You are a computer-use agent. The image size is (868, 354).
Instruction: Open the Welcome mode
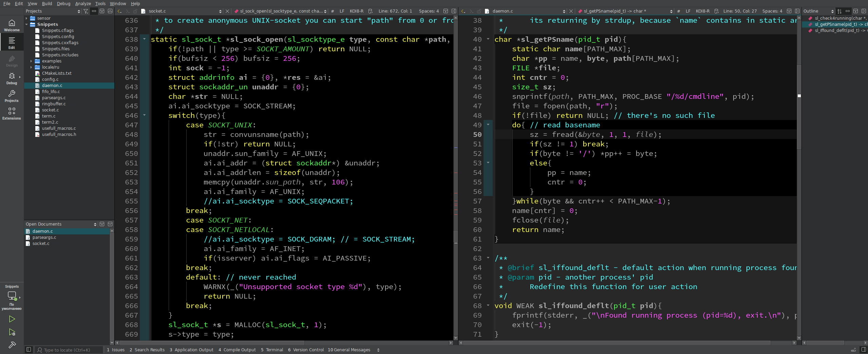[x=12, y=25]
